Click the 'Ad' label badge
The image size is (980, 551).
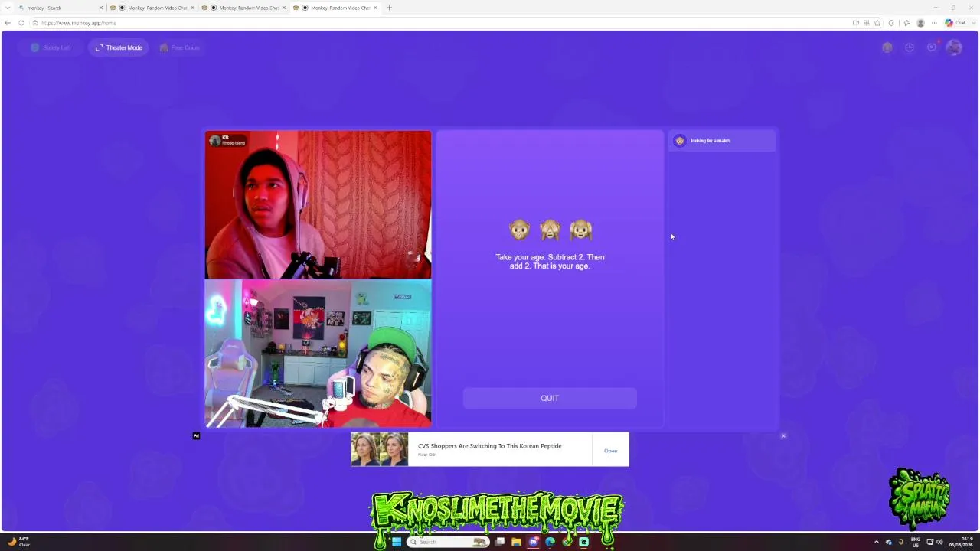tap(196, 436)
